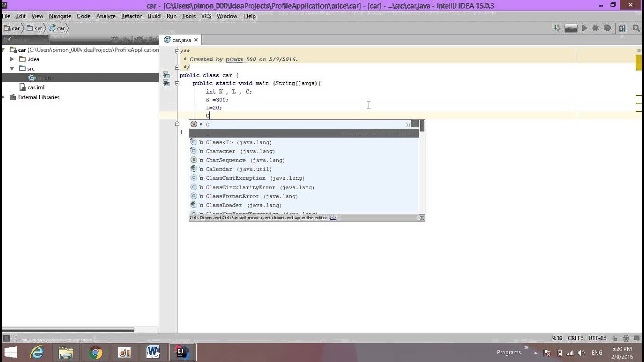The height and width of the screenshot is (362, 644).
Task: Select car.iml in project tree
Action: point(32,87)
